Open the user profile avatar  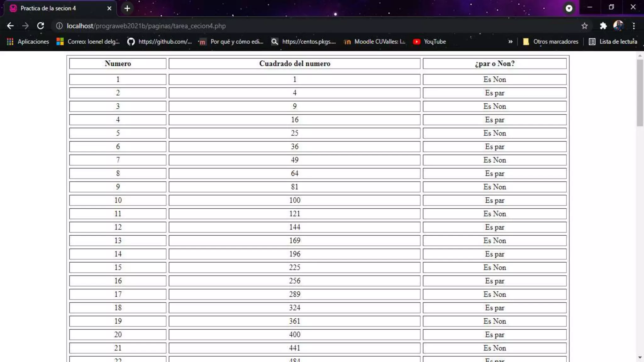[x=618, y=26]
